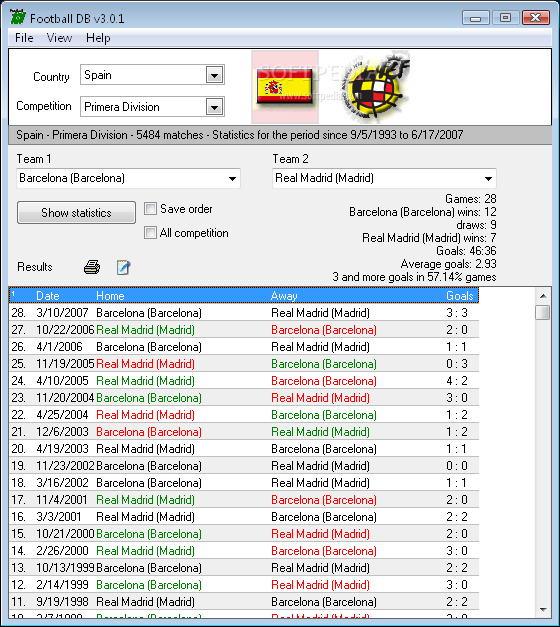Viewport: 560px width, 627px height.
Task: Click the 3 and more goals percentage text
Action: [414, 277]
